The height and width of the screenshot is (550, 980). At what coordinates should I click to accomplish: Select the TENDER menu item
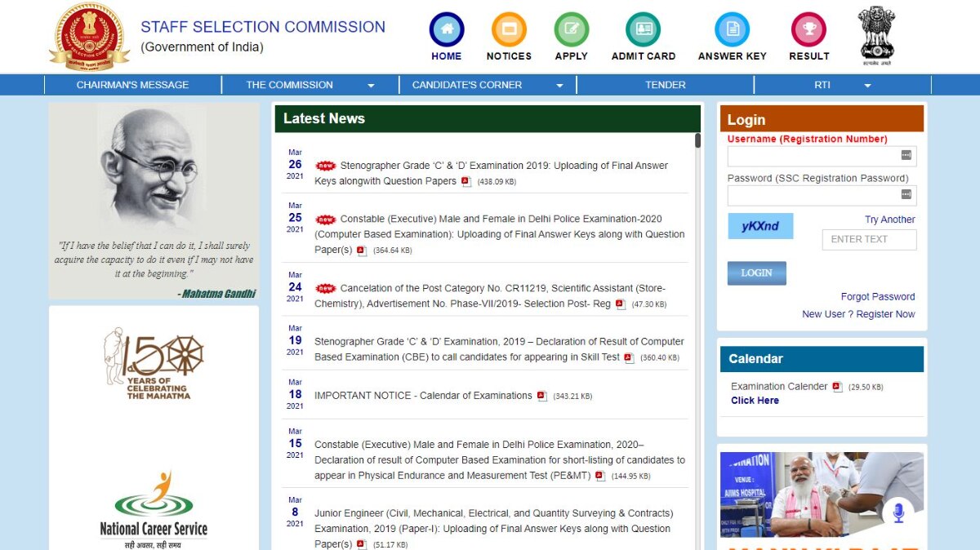(x=666, y=84)
